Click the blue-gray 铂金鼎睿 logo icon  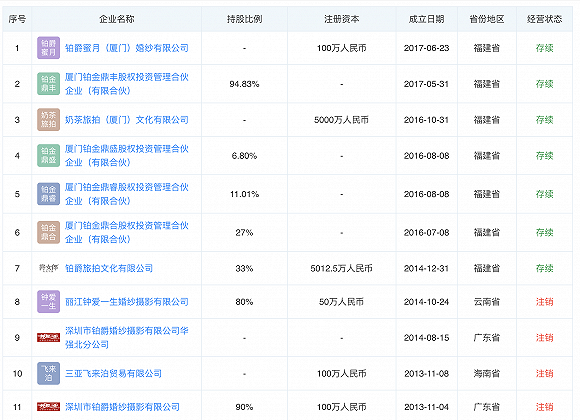[48, 194]
